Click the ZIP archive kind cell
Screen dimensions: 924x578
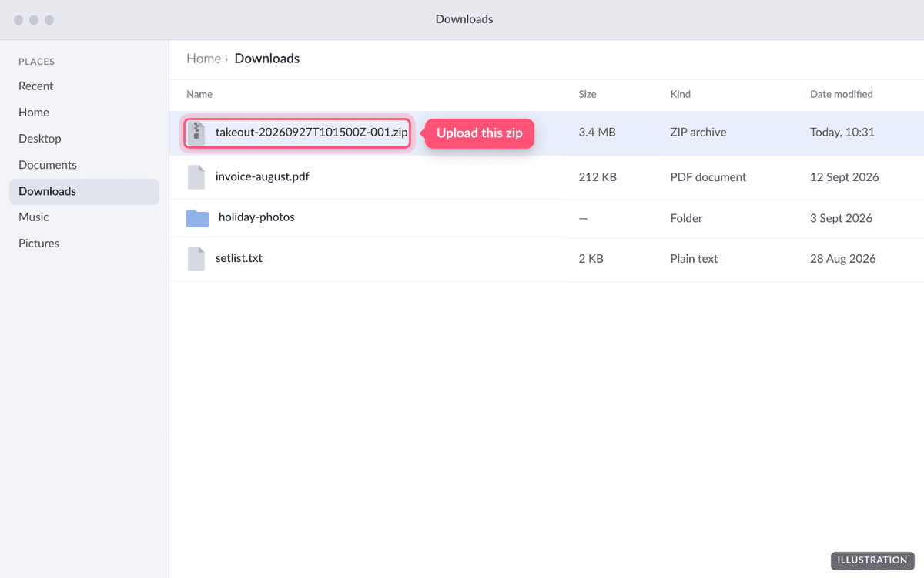(x=698, y=133)
